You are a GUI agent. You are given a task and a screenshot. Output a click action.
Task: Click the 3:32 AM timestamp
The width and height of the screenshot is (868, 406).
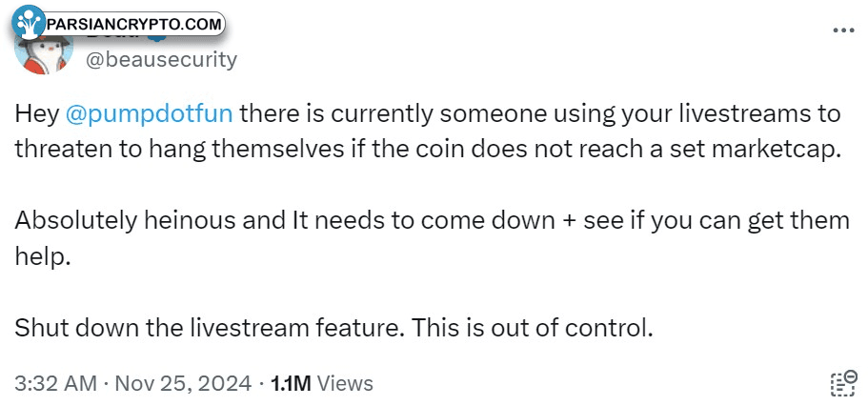tap(55, 383)
